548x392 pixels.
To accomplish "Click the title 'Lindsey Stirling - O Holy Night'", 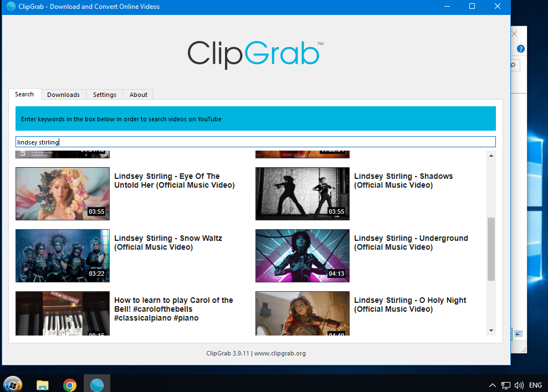I will pyautogui.click(x=410, y=305).
